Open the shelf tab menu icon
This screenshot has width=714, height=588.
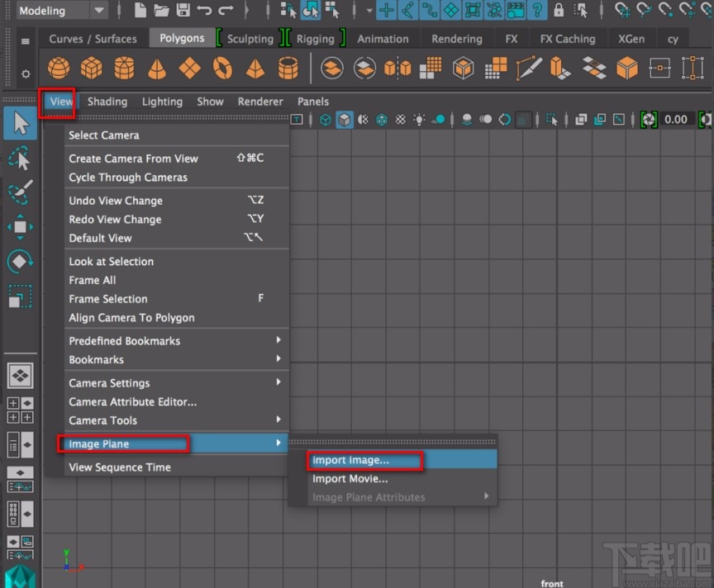tap(26, 41)
